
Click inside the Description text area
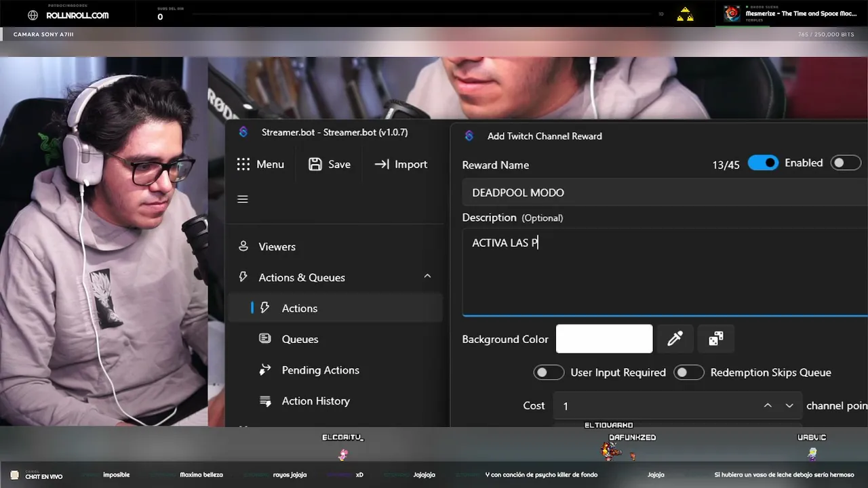pos(665,273)
